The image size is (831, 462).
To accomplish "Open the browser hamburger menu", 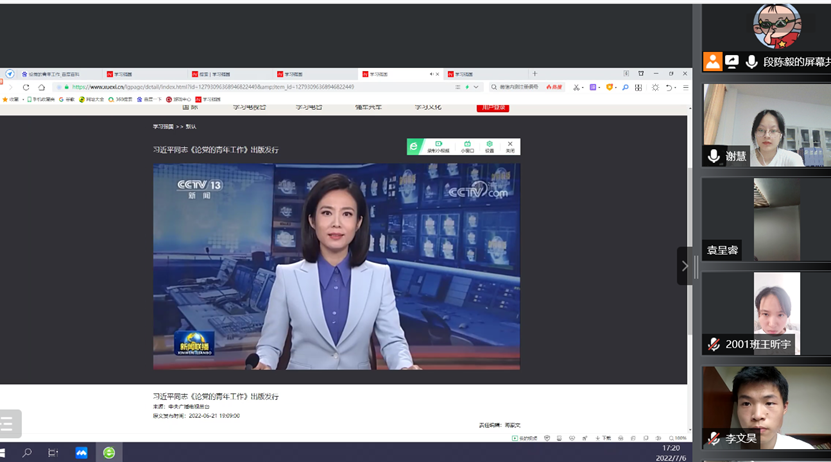I will pos(685,87).
